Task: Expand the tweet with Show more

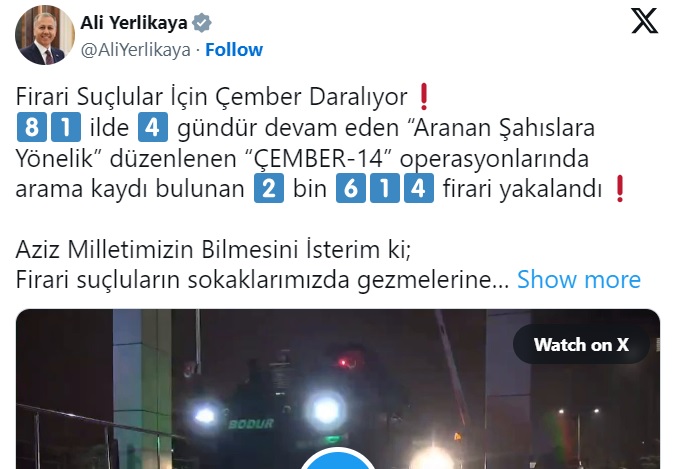Action: [x=579, y=279]
